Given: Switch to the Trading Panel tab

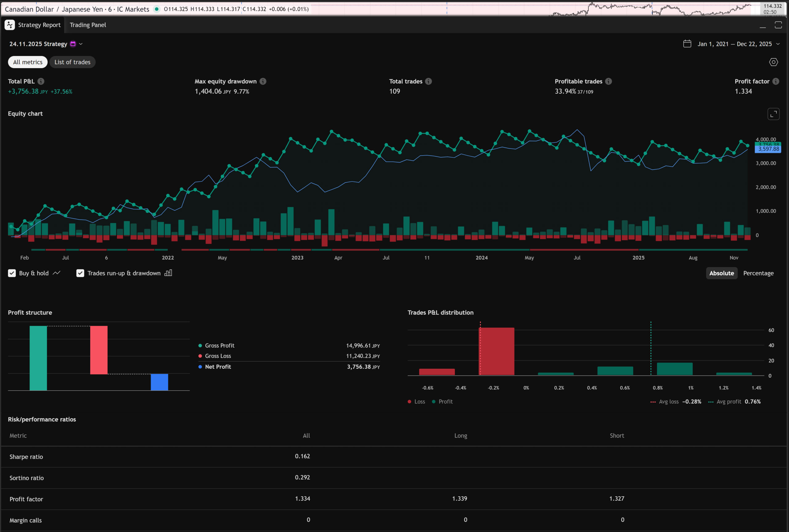Looking at the screenshot, I should pos(88,25).
